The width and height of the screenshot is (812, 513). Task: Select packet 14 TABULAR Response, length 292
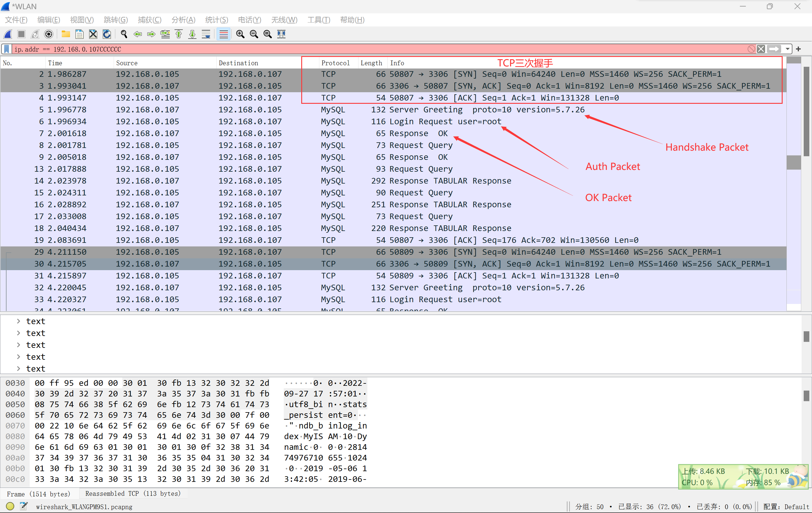(x=393, y=181)
